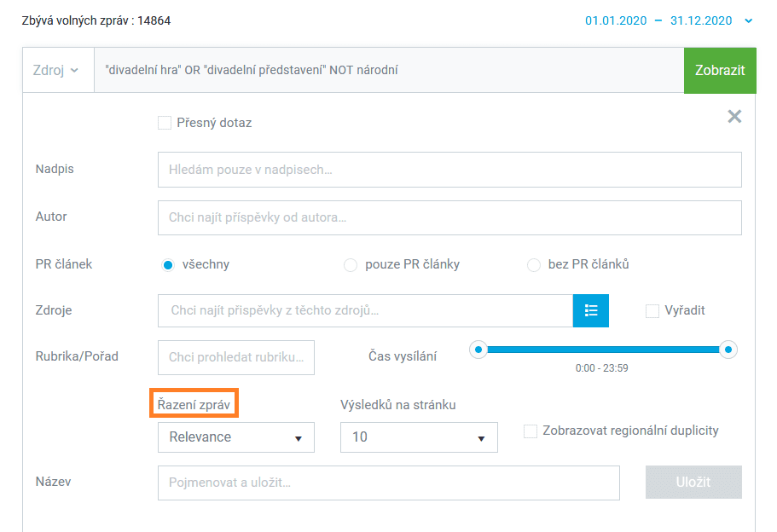Focus the Nadpis input field

449,170
